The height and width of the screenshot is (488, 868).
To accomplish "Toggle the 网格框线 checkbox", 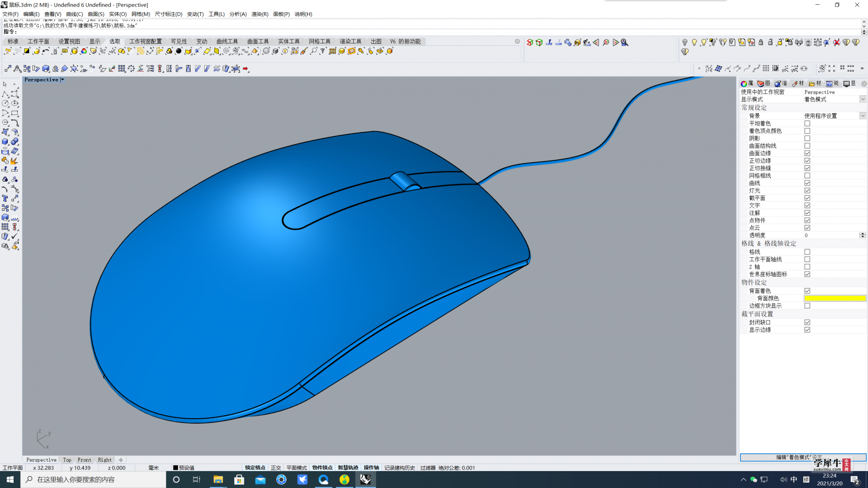I will [807, 176].
